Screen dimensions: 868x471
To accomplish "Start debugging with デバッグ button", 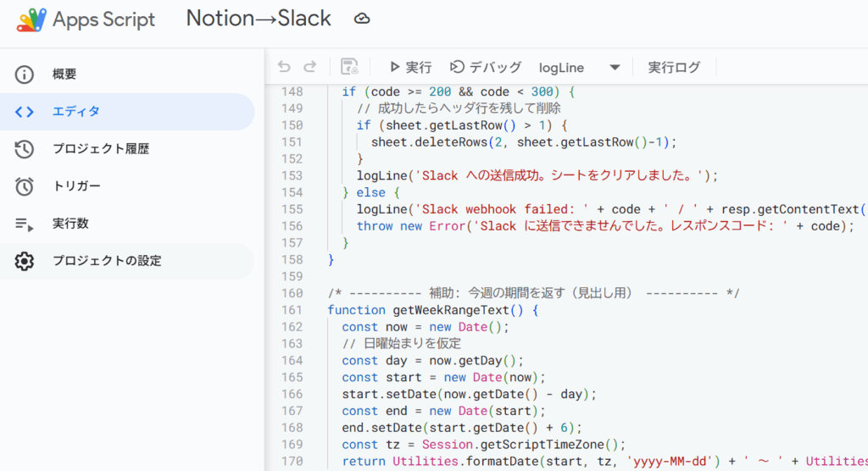I will tap(486, 67).
